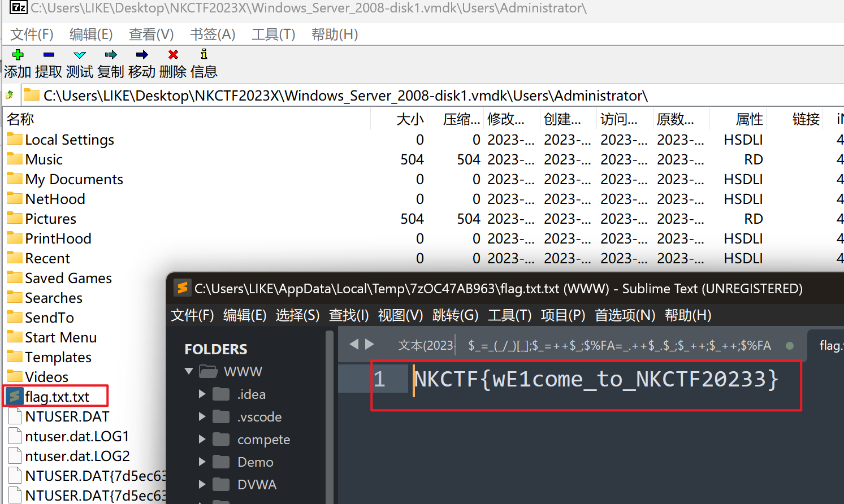Select the NetHood folder row

pos(55,199)
